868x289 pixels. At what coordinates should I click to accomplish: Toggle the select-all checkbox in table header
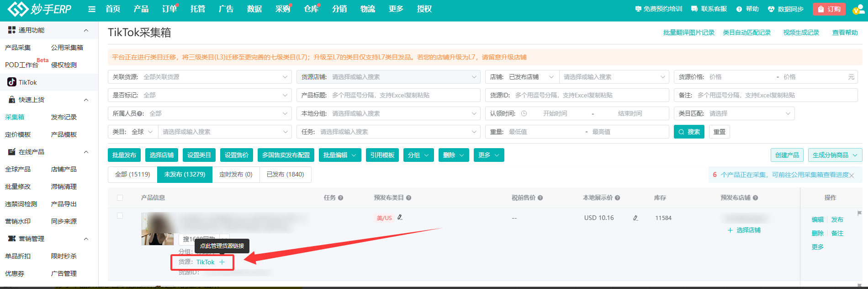120,198
